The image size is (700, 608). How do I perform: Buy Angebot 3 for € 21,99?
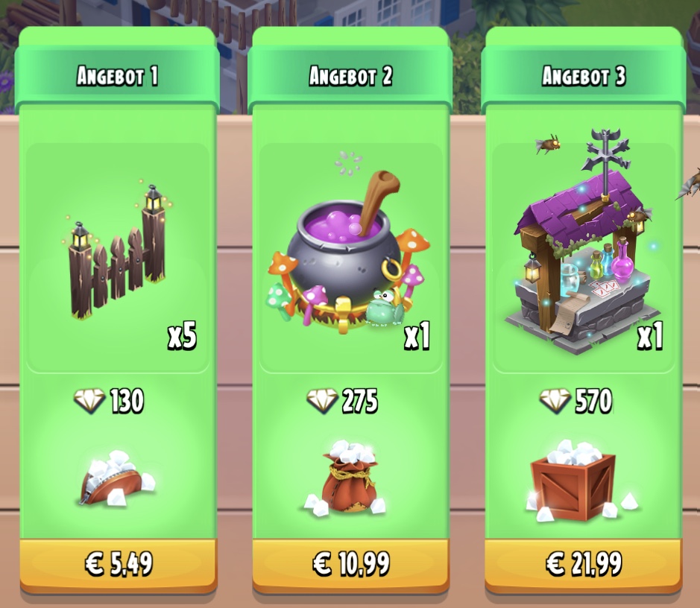coord(584,564)
